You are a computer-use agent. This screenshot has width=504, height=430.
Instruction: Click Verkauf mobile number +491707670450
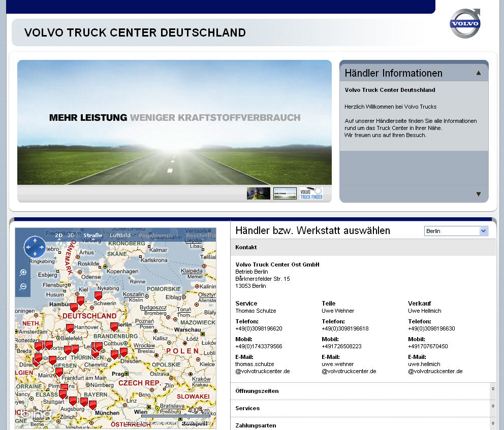428,346
